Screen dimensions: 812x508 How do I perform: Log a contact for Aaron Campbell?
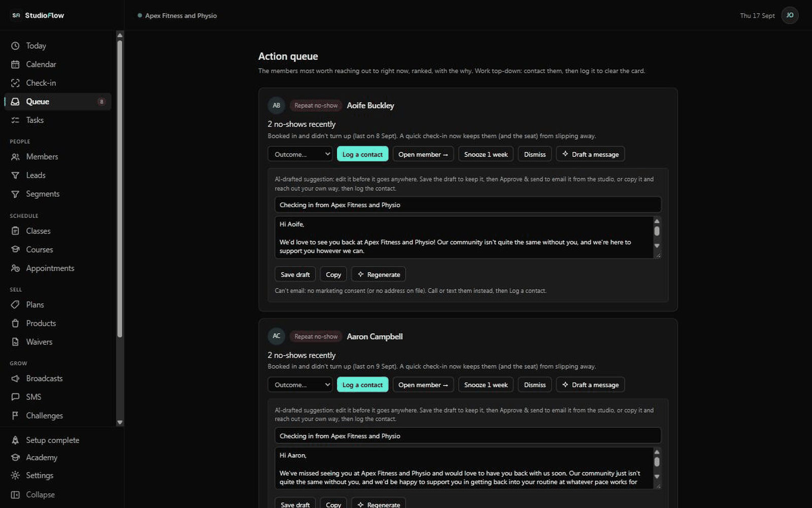coord(362,385)
